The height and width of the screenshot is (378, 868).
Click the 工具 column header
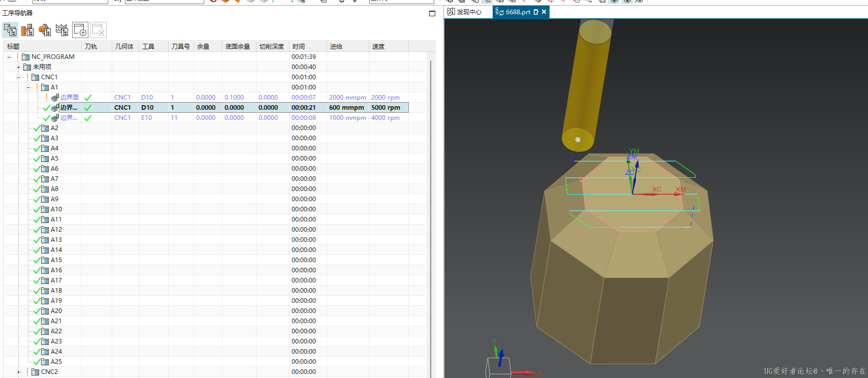[x=154, y=47]
